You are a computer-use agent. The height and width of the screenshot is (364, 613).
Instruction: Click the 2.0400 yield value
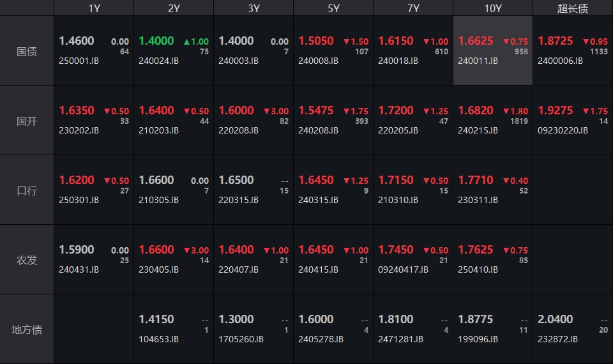tap(556, 319)
